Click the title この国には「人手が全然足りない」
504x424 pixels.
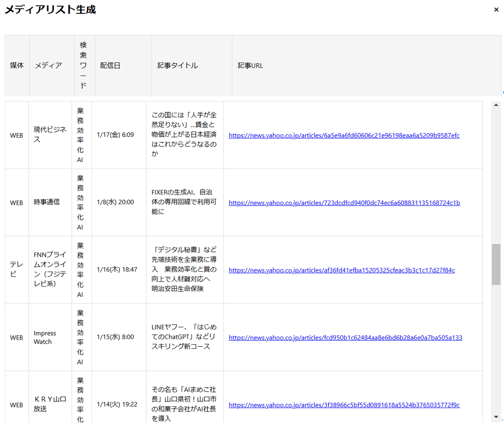pos(184,134)
